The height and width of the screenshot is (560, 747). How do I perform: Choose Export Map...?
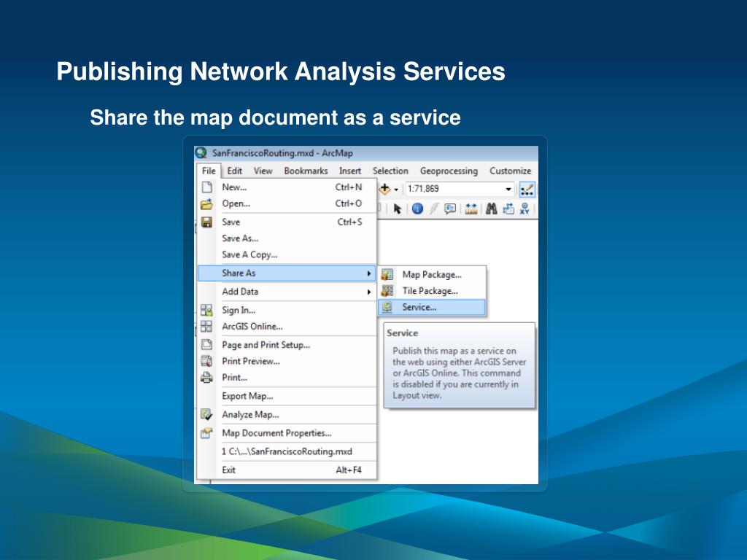pos(287,396)
